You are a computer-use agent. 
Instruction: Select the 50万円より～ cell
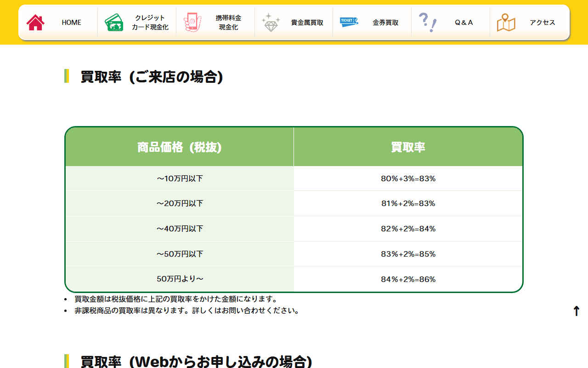pyautogui.click(x=180, y=279)
